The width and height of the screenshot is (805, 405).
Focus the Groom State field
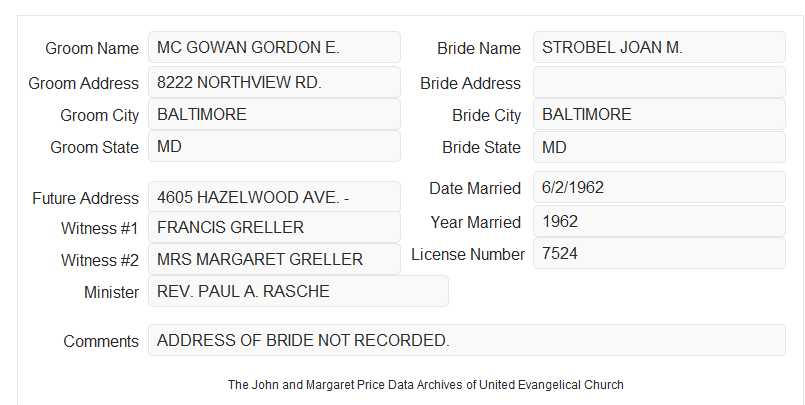(x=274, y=146)
